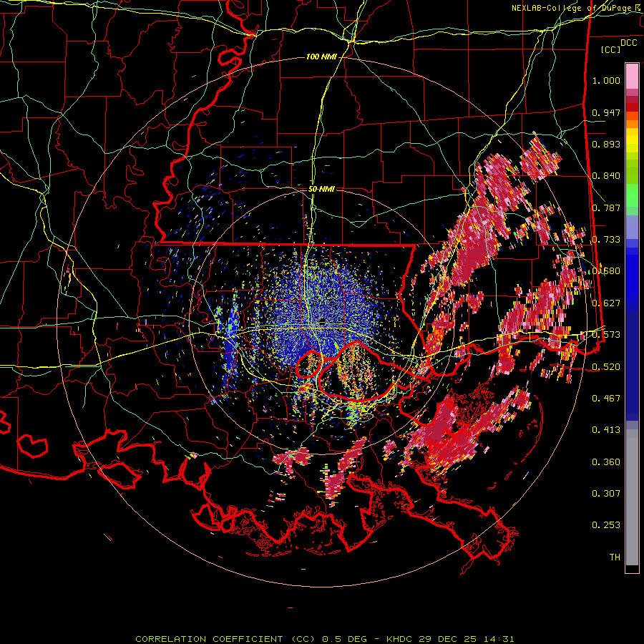The image size is (644, 644).
Task: Select the 0.787 scale value
Action: click(606, 208)
